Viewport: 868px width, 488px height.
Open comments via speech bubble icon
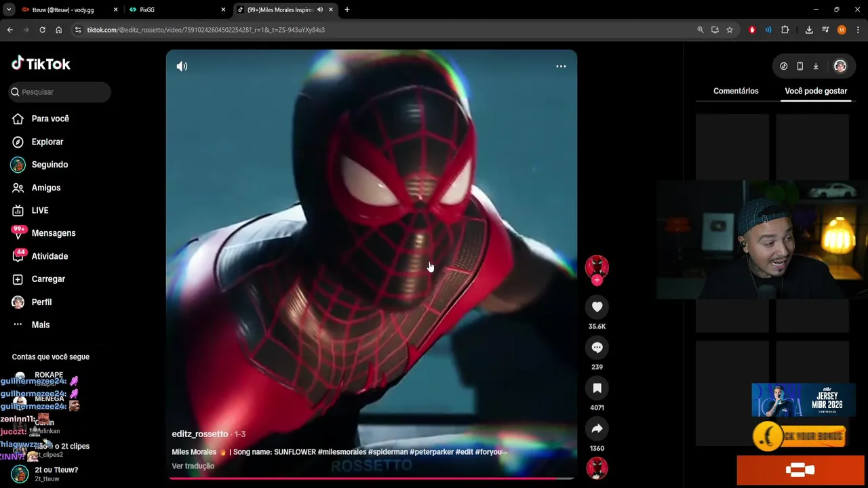597,348
